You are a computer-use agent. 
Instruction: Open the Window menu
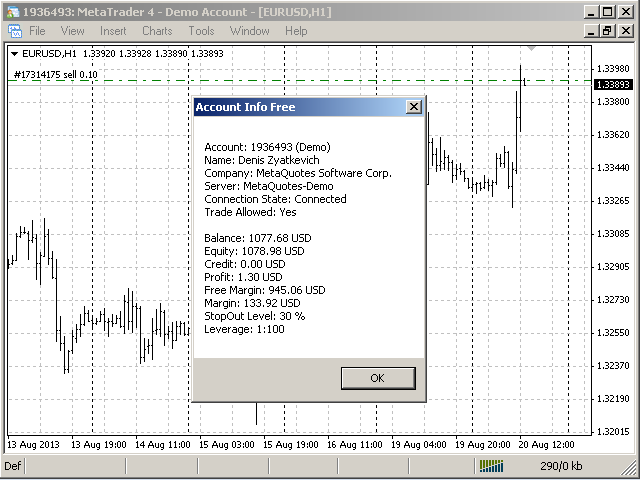tap(249, 31)
